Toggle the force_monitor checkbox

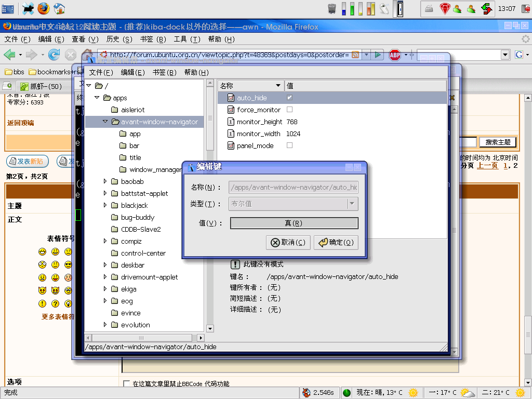(289, 110)
